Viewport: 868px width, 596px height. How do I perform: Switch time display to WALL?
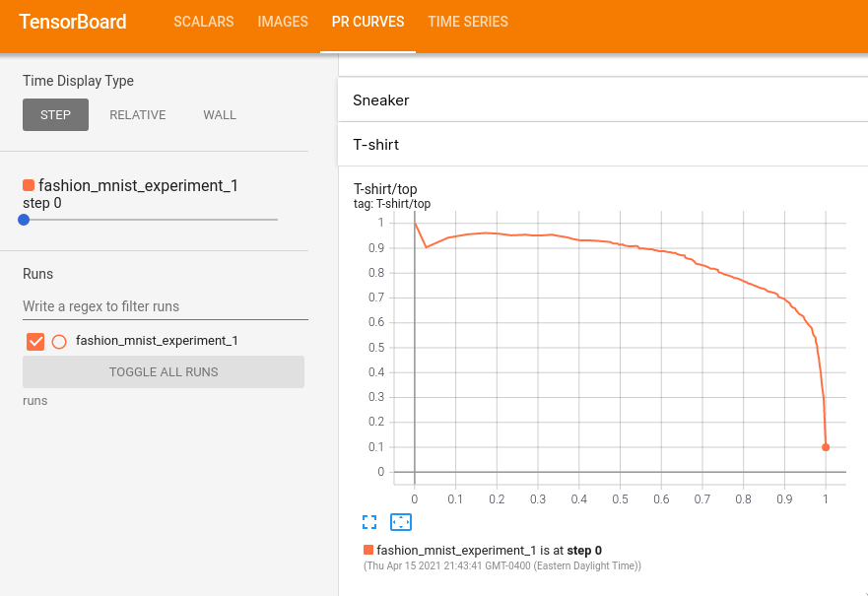point(220,115)
